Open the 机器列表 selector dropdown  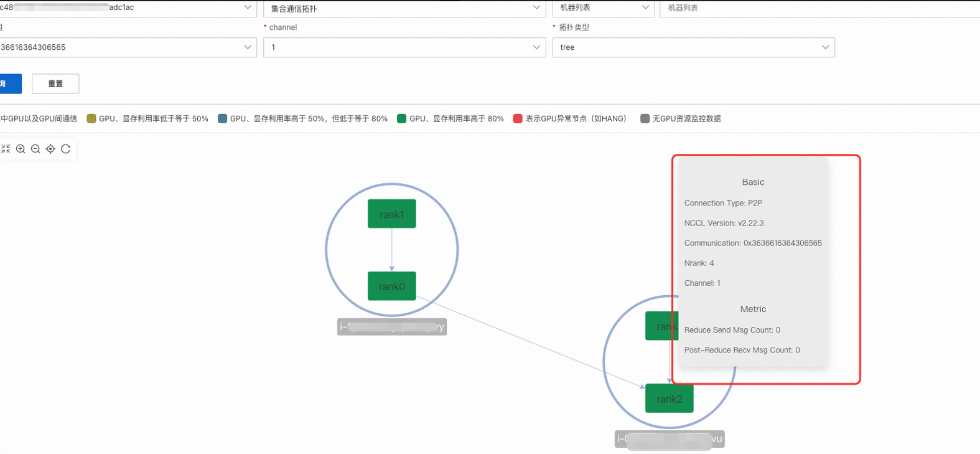tap(604, 8)
